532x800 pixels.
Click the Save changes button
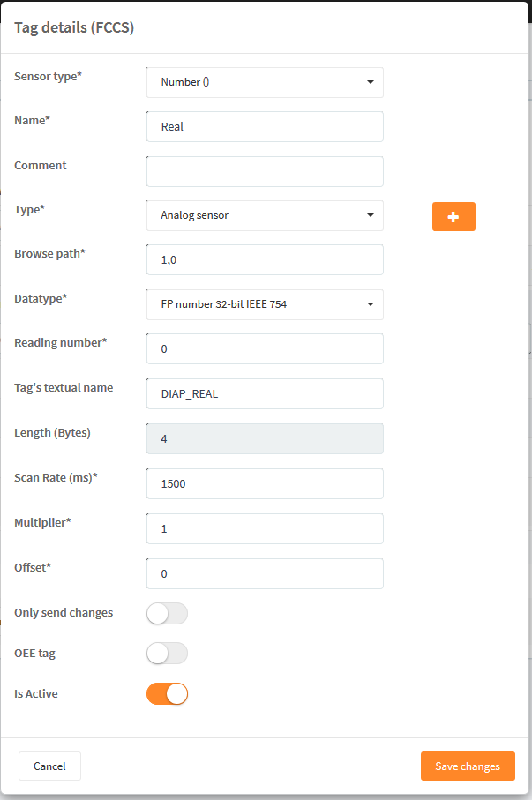click(x=468, y=766)
